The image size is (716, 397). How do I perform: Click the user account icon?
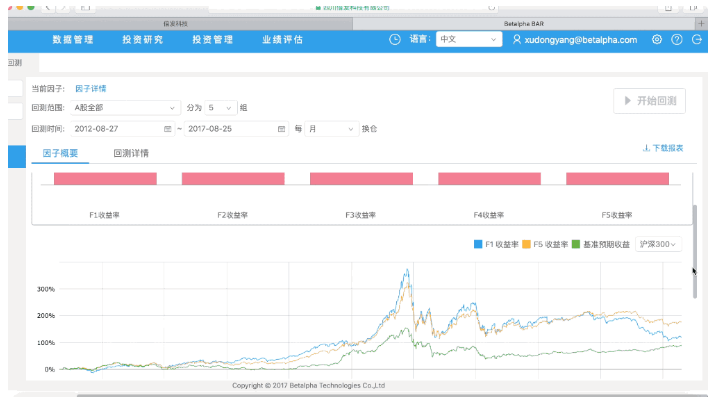point(516,39)
